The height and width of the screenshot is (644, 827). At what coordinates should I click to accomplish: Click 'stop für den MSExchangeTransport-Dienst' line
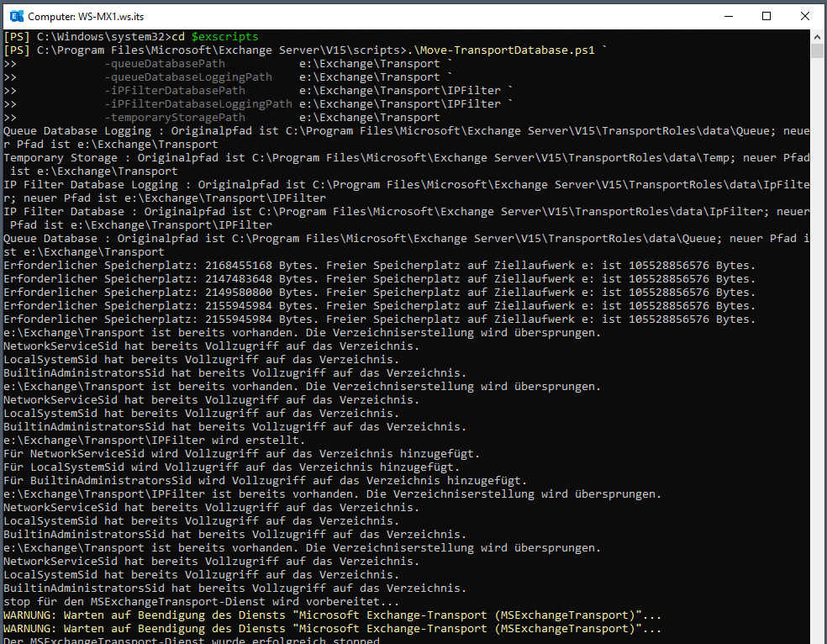point(201,602)
